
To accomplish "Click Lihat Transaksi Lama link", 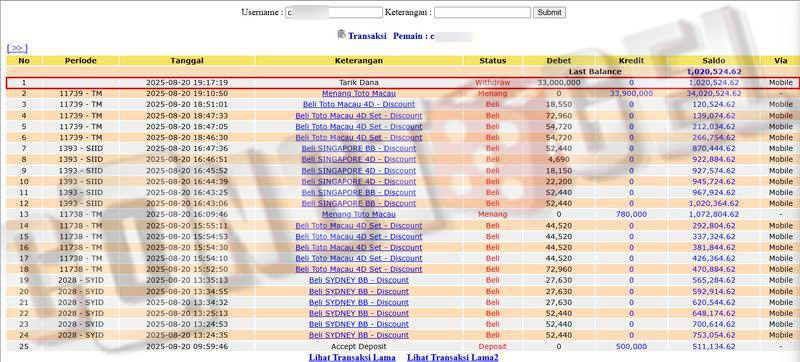I will click(x=352, y=357).
